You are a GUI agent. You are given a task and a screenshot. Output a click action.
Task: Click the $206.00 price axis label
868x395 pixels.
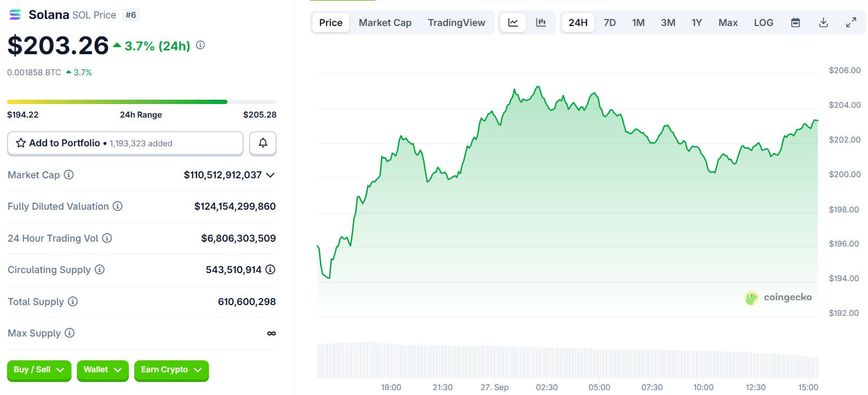point(845,70)
